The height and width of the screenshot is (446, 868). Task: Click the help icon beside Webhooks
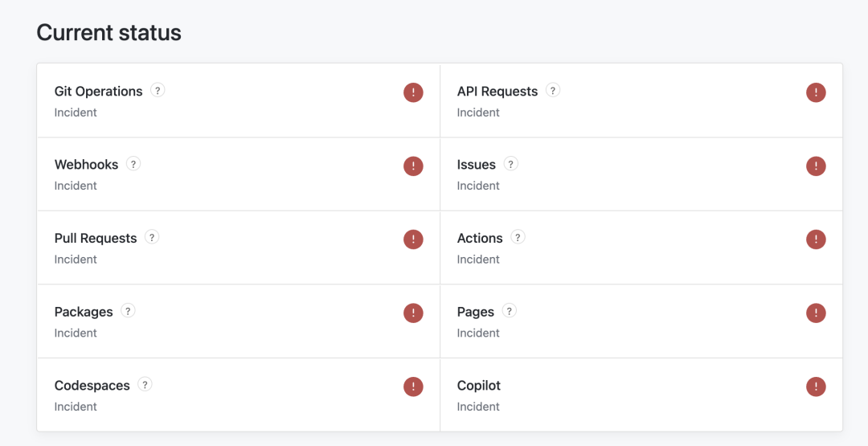pos(133,164)
